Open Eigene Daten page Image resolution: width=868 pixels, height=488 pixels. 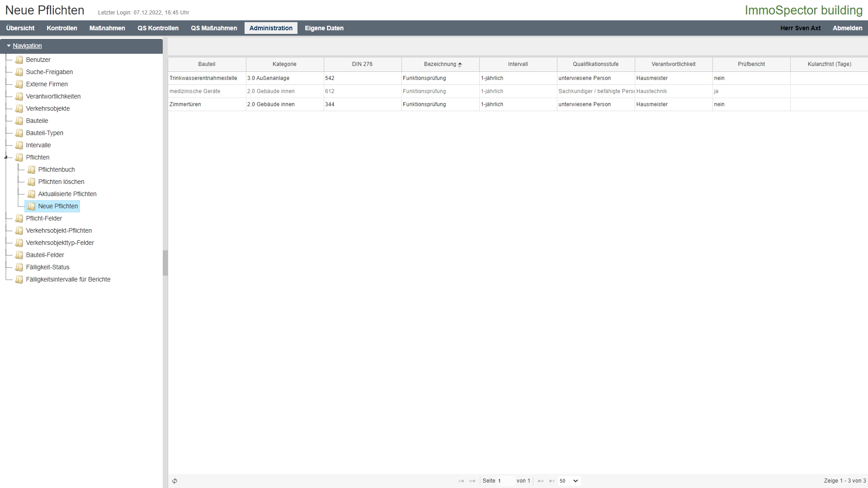click(x=324, y=28)
